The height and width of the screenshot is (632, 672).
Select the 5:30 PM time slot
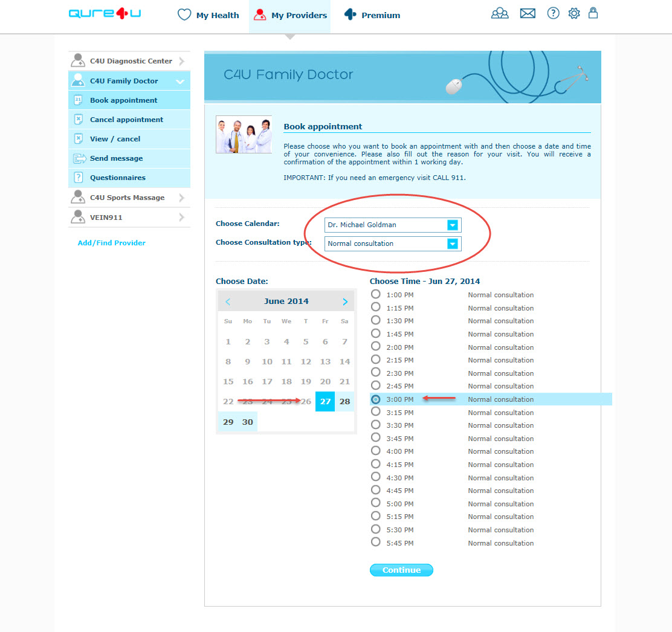pos(376,529)
